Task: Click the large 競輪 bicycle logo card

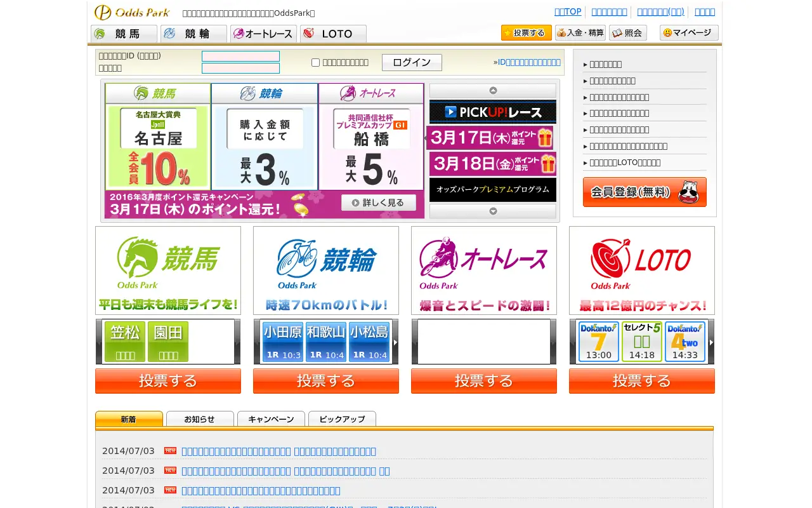Action: pyautogui.click(x=326, y=271)
